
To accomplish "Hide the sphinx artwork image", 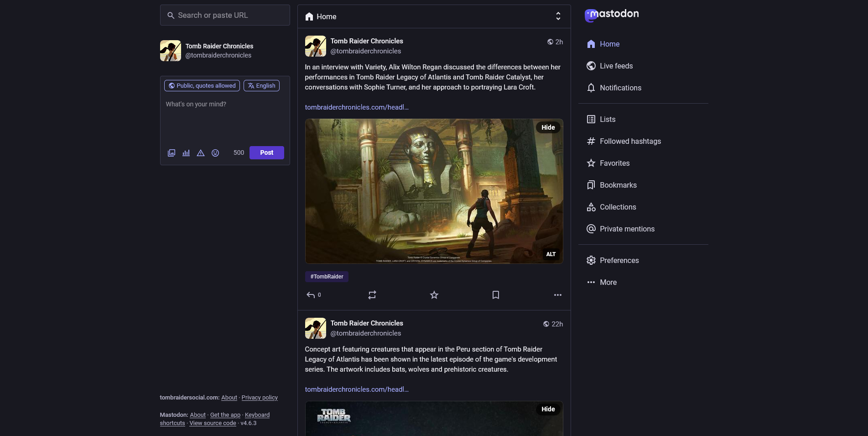I will click(x=548, y=127).
